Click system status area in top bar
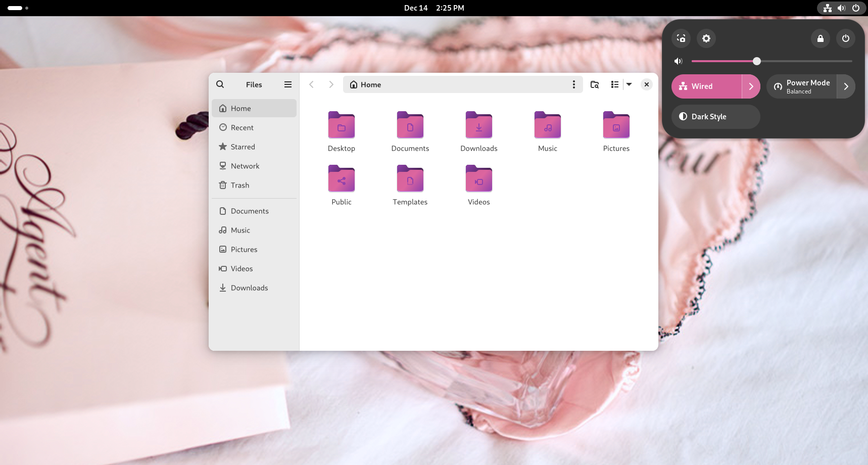 pos(841,8)
